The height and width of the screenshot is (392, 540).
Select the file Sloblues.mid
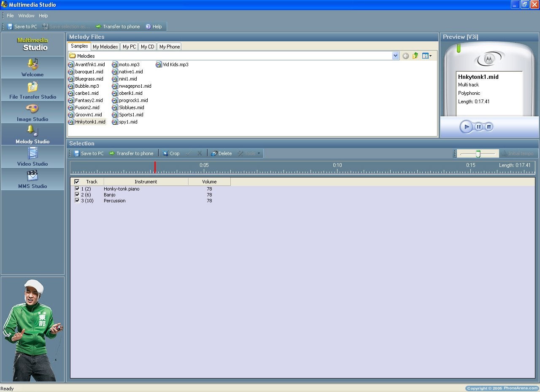click(x=128, y=107)
